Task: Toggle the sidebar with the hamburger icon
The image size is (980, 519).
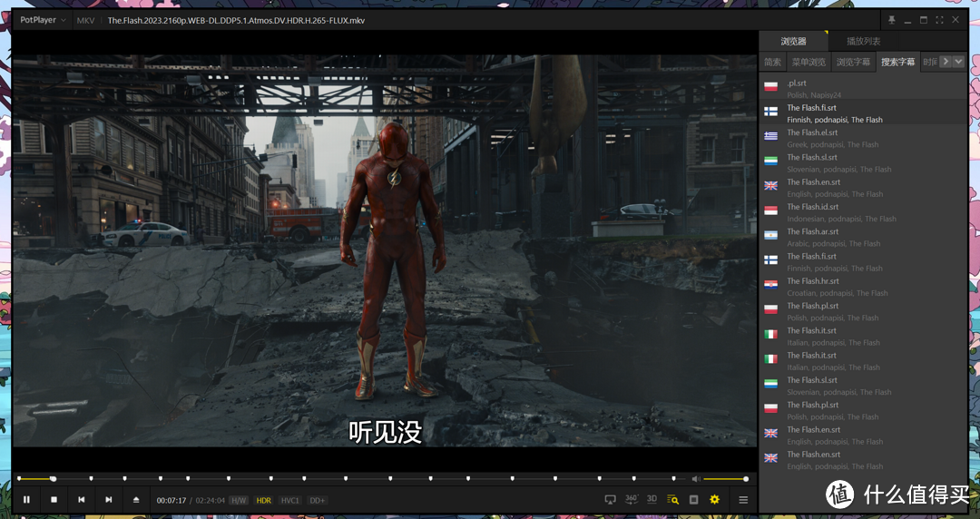Action: (743, 500)
